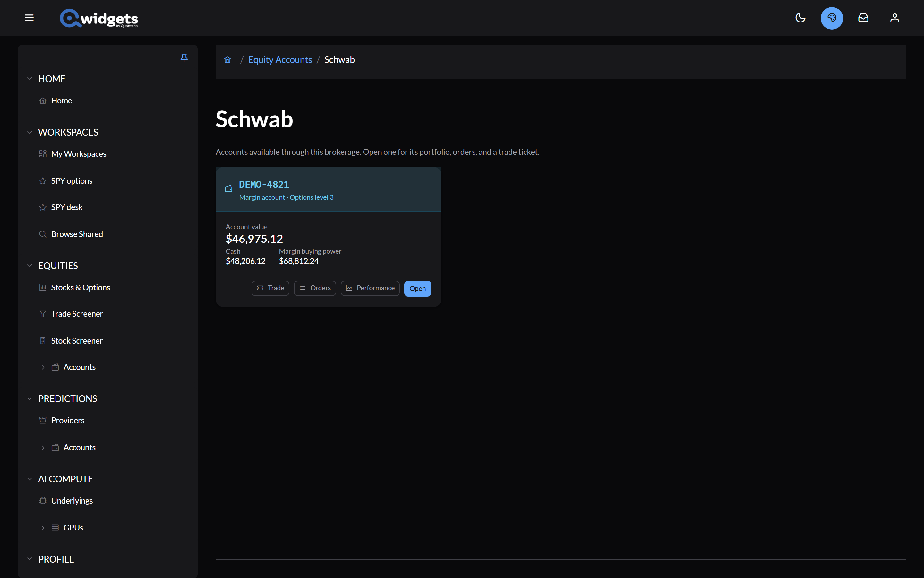
Task: Click the Stock Screener building icon
Action: point(43,341)
